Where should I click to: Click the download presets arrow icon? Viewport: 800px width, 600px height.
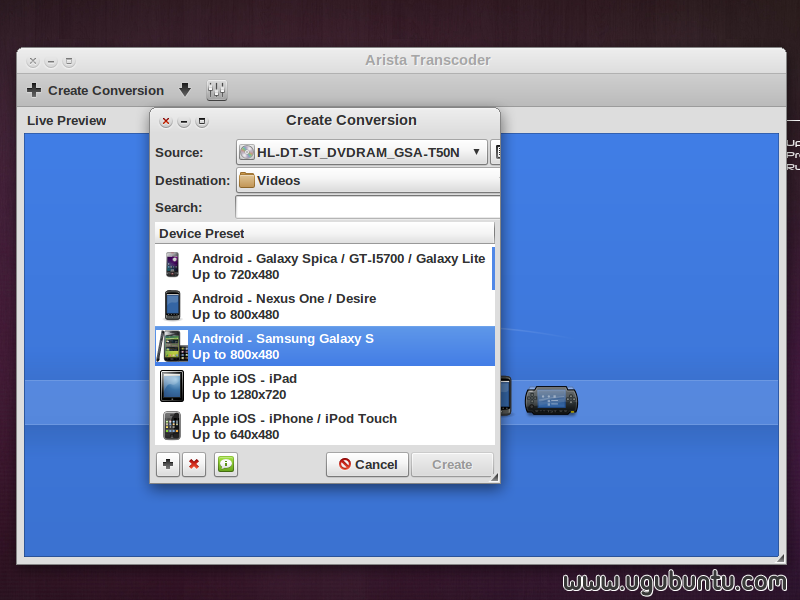(x=185, y=90)
